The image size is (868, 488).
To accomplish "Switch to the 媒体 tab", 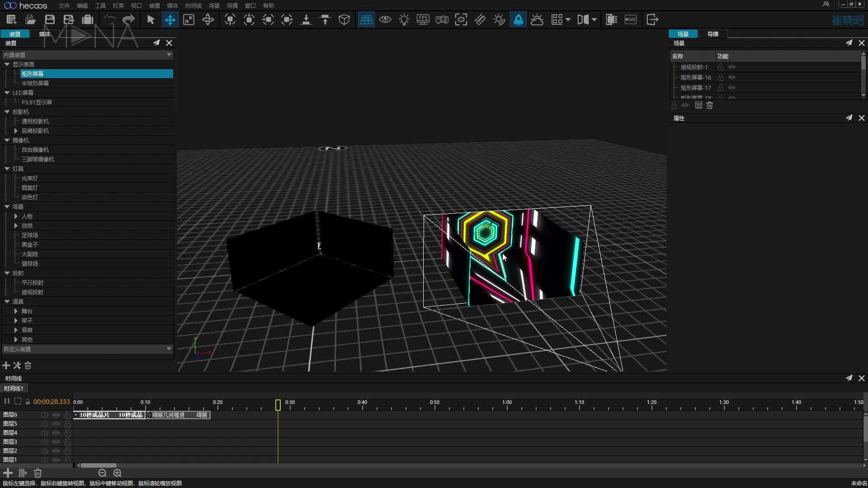I will point(44,34).
